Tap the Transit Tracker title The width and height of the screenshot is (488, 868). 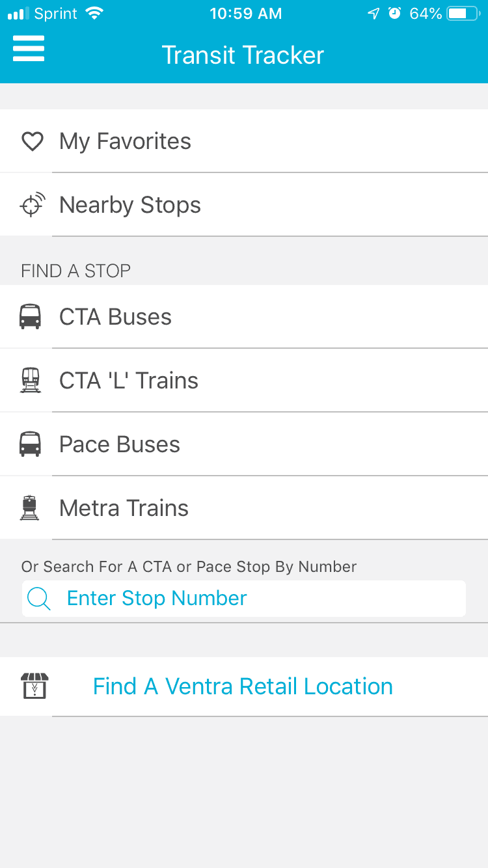point(243,55)
